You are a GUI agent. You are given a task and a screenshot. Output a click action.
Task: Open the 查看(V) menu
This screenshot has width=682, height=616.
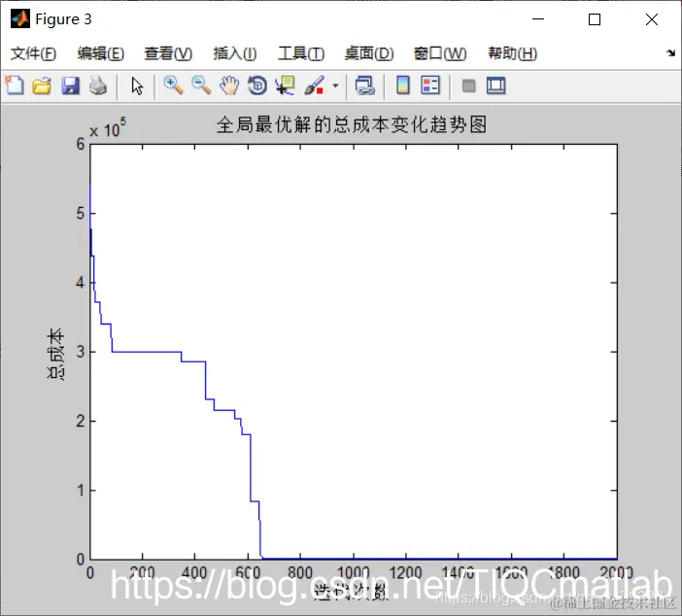(168, 53)
